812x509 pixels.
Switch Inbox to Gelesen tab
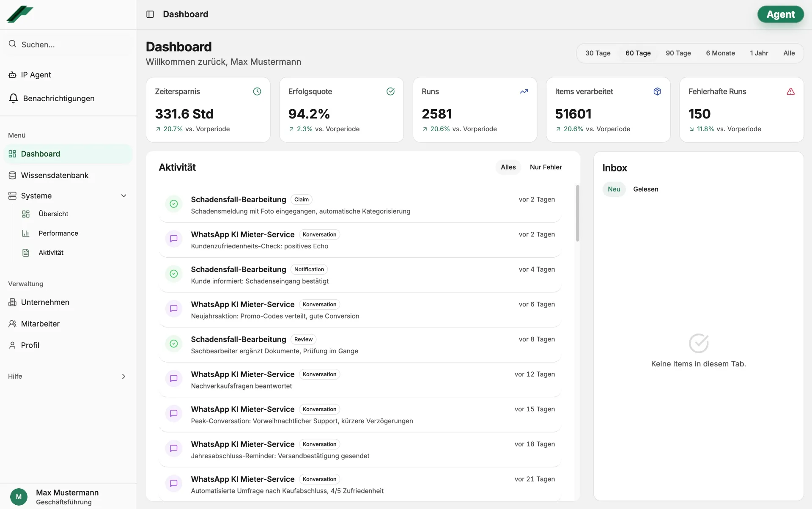point(645,189)
